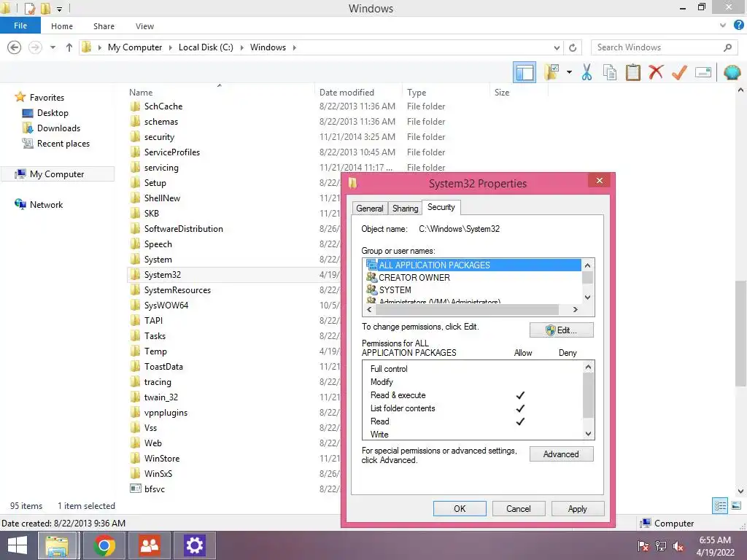Click Cancel in System32 Properties
The width and height of the screenshot is (747, 560).
pos(519,508)
